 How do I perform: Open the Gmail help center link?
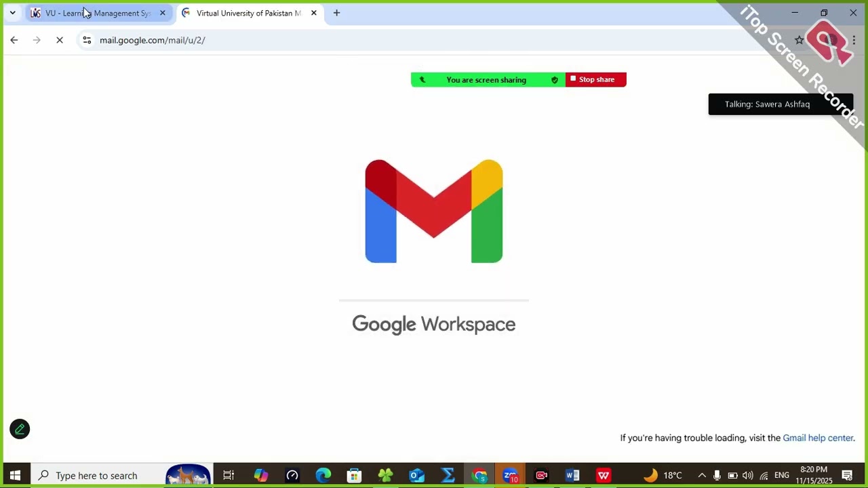click(x=818, y=438)
